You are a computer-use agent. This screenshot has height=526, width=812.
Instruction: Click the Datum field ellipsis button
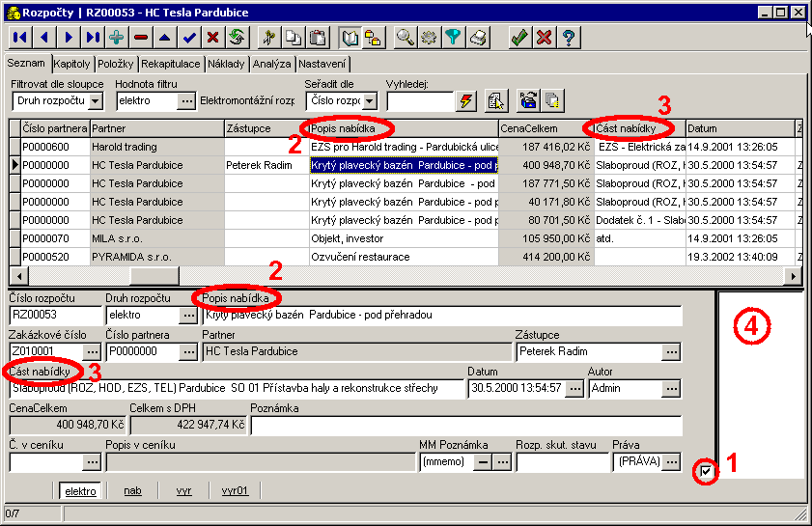[x=574, y=388]
